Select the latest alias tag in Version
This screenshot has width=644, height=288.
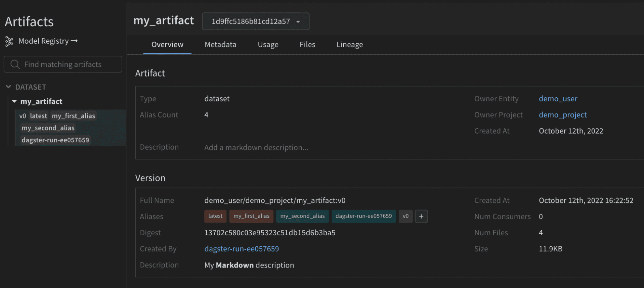coord(215,216)
